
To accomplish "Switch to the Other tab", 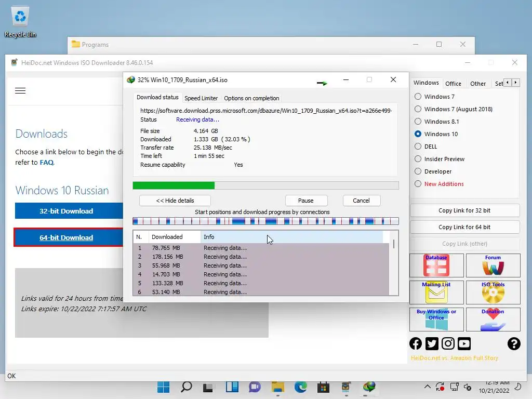I will [478, 84].
